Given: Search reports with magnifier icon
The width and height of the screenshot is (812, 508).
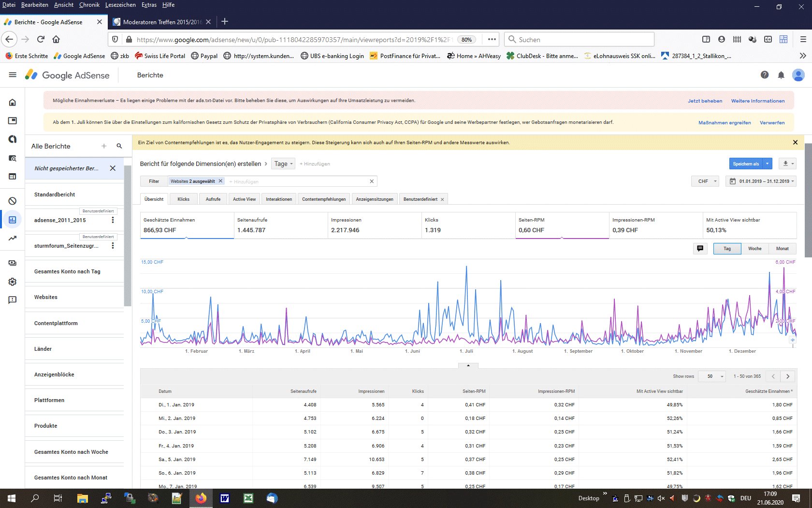Looking at the screenshot, I should (x=119, y=146).
